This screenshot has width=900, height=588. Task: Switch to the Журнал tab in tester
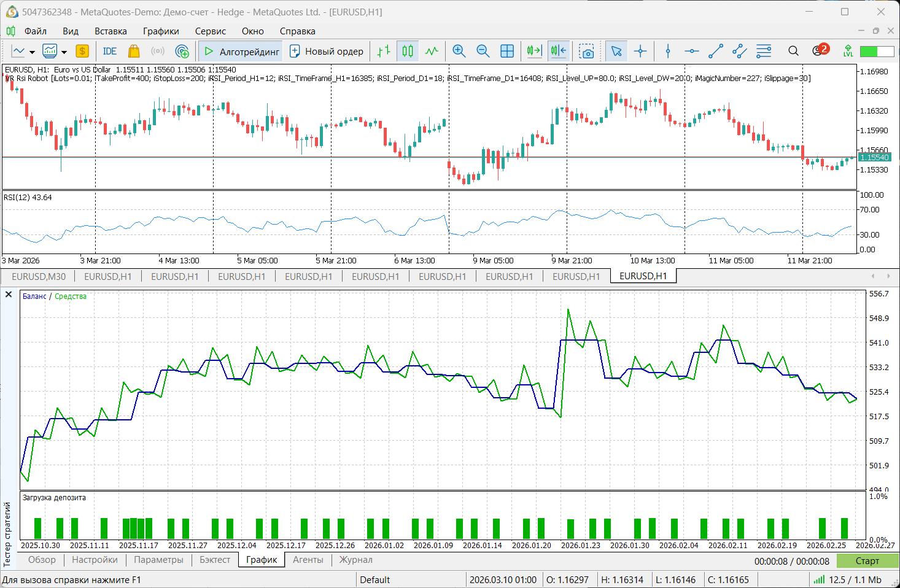click(355, 559)
